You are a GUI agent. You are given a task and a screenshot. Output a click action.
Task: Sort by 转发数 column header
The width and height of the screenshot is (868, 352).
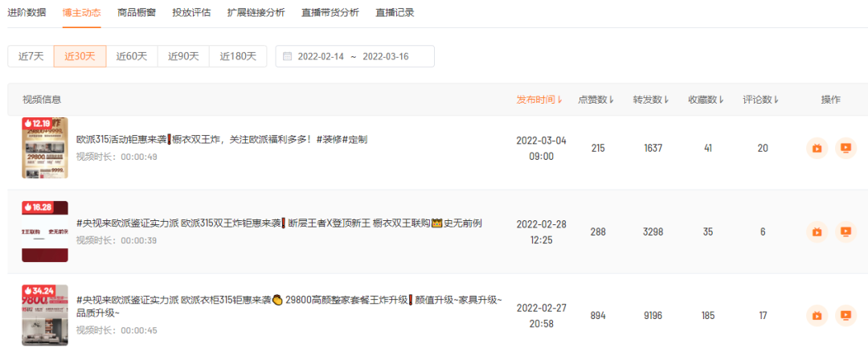651,100
